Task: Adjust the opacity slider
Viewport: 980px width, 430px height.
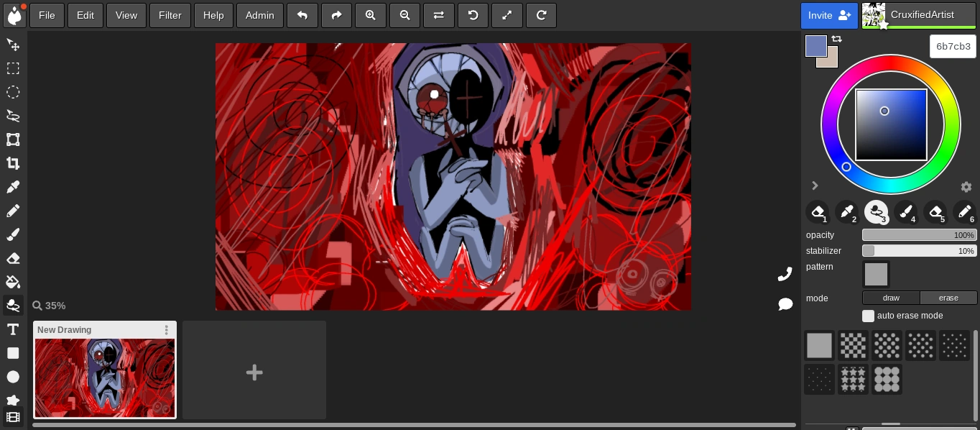Action: (x=920, y=235)
